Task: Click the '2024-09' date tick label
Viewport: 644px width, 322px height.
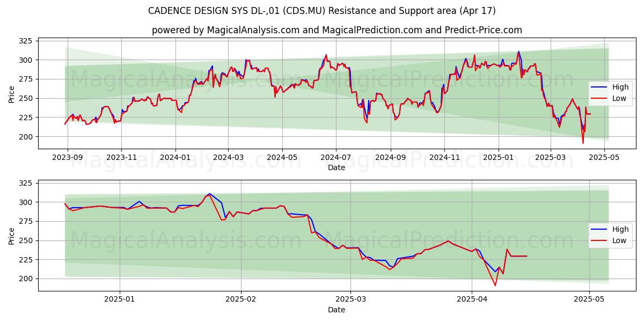Action: [x=390, y=158]
